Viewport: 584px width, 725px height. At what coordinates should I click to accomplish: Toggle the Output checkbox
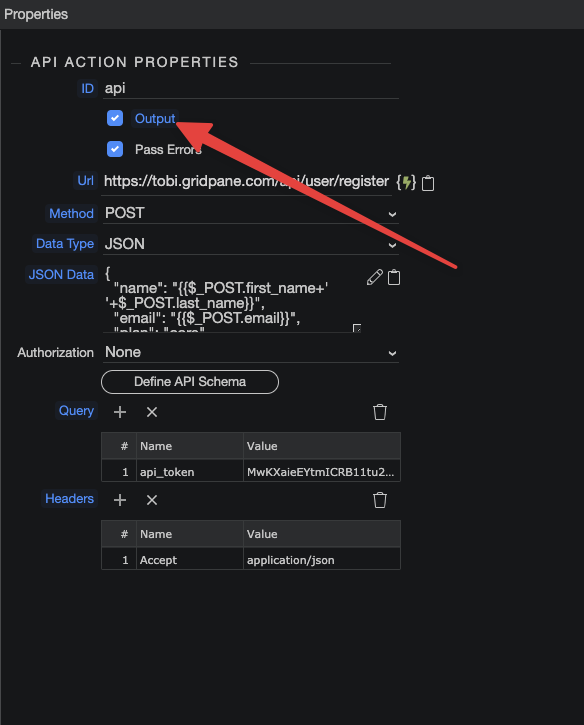pyautogui.click(x=115, y=118)
